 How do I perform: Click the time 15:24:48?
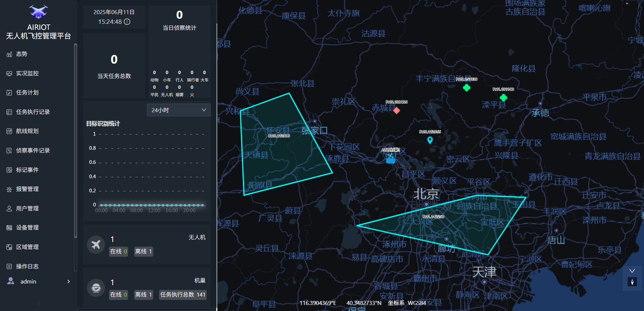(110, 22)
